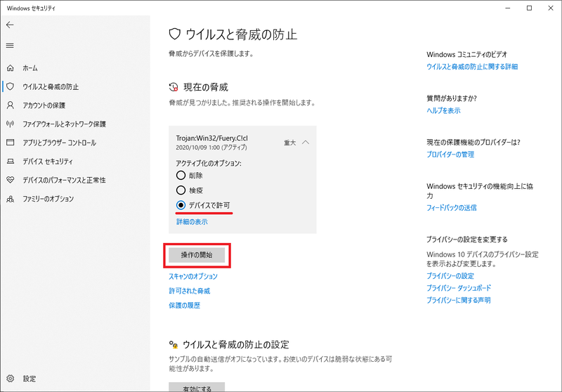Screen dimensions: 562x392
Task: Open the 許可された脅威 link
Action: point(190,291)
